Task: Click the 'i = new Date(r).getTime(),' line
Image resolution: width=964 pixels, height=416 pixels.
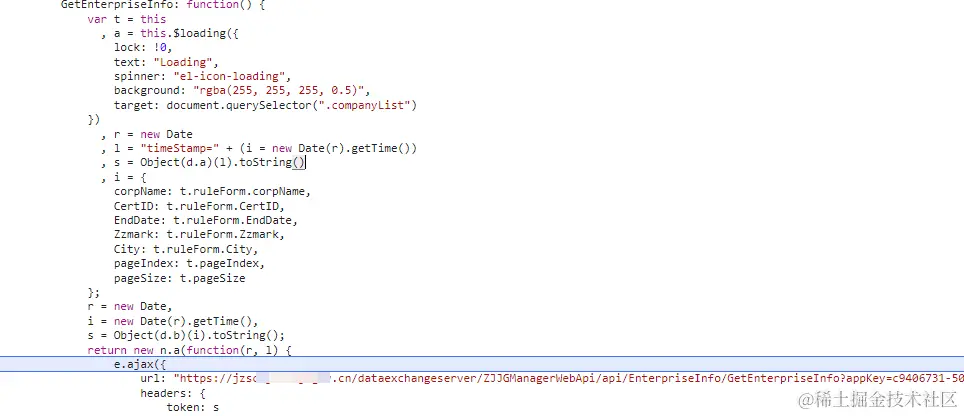Action: 173,321
